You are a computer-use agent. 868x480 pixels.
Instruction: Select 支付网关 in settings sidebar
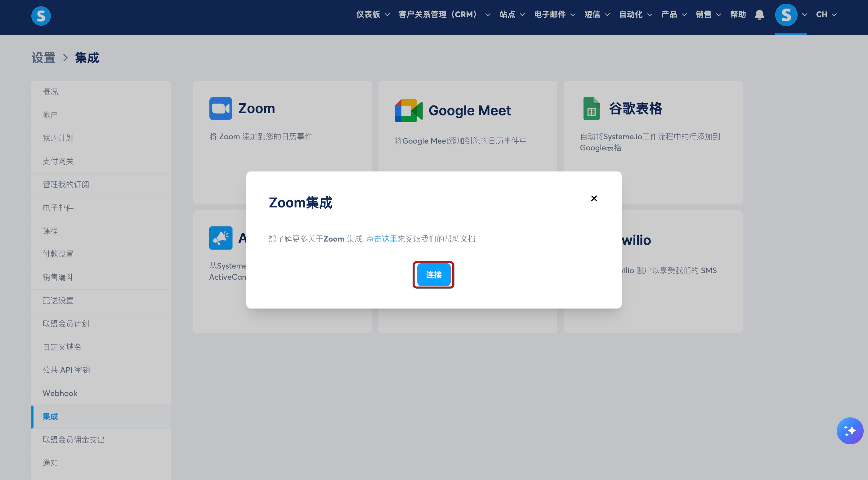click(58, 161)
